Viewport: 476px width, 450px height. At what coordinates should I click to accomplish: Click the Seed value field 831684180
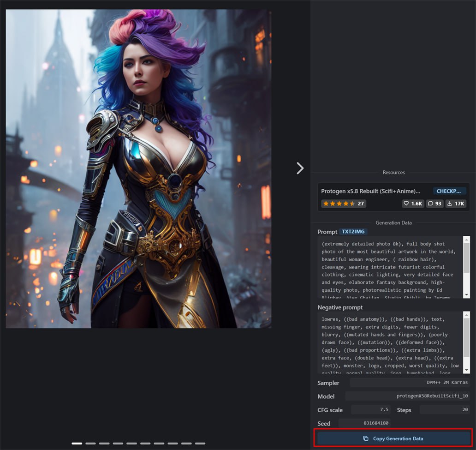point(364,423)
